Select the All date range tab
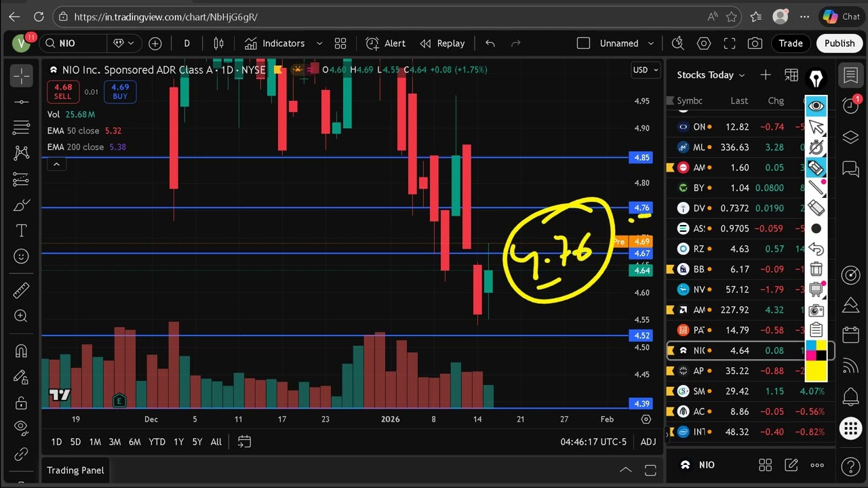Viewport: 868px width, 488px height. coord(216,442)
